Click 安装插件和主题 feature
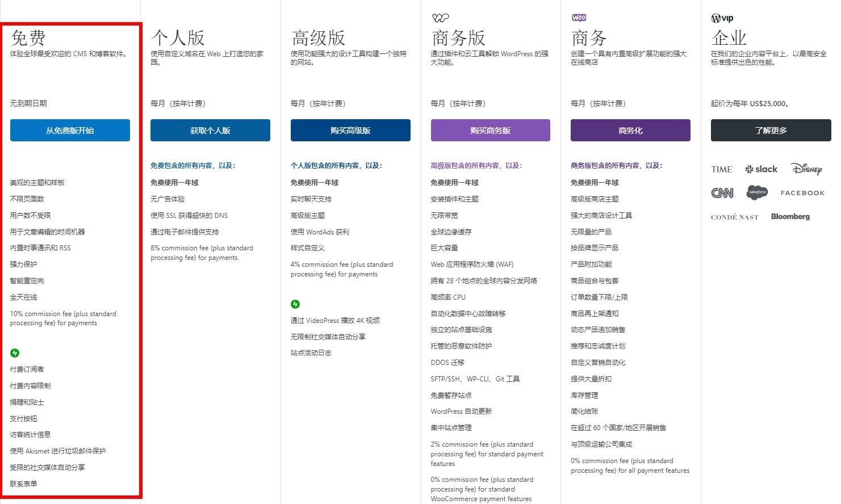The width and height of the screenshot is (841, 504). 455,199
